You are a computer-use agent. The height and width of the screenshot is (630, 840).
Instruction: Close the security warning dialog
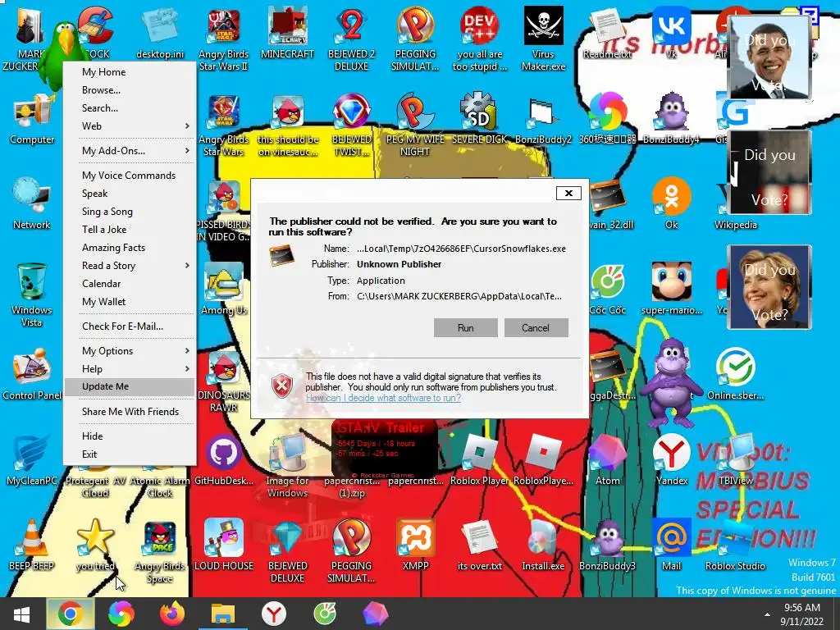point(568,193)
